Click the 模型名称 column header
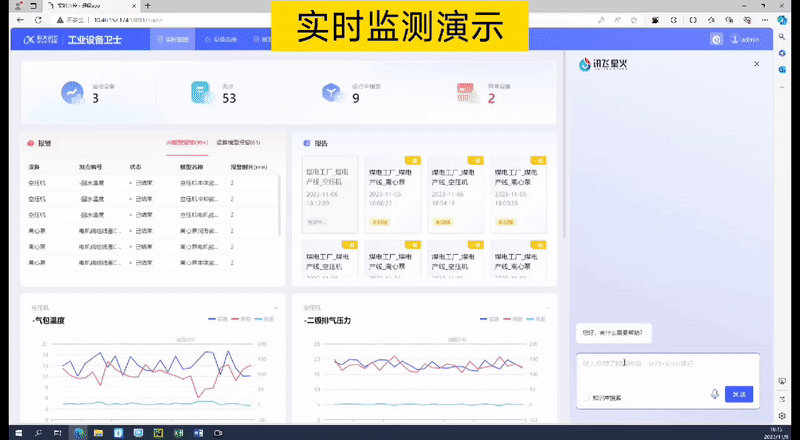 (192, 167)
